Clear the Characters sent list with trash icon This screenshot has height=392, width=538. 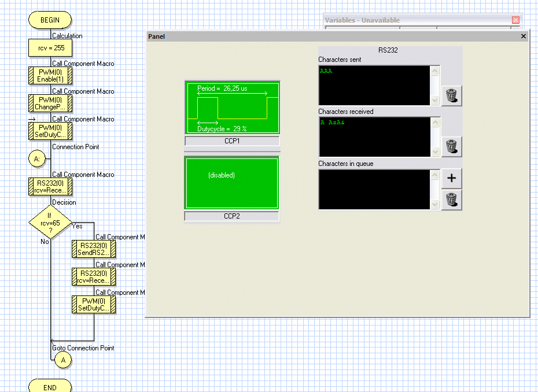click(452, 95)
